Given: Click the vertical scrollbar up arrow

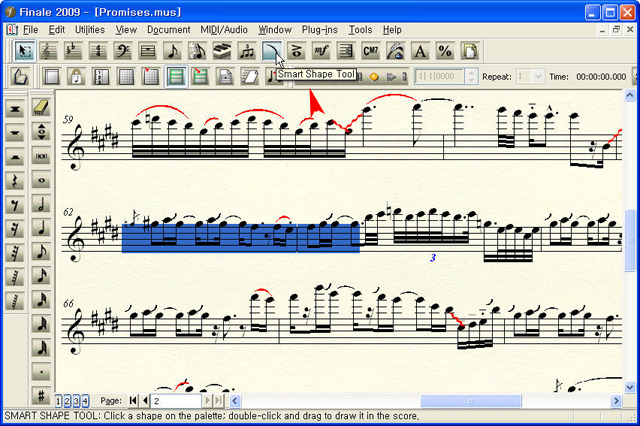Looking at the screenshot, I should pyautogui.click(x=630, y=95).
